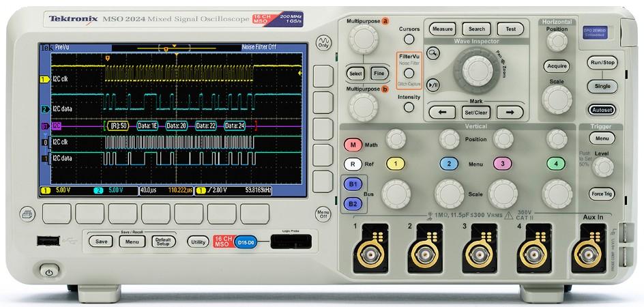Click the USB host port on front panel
Screen dimensions: 644x307
pos(48,241)
